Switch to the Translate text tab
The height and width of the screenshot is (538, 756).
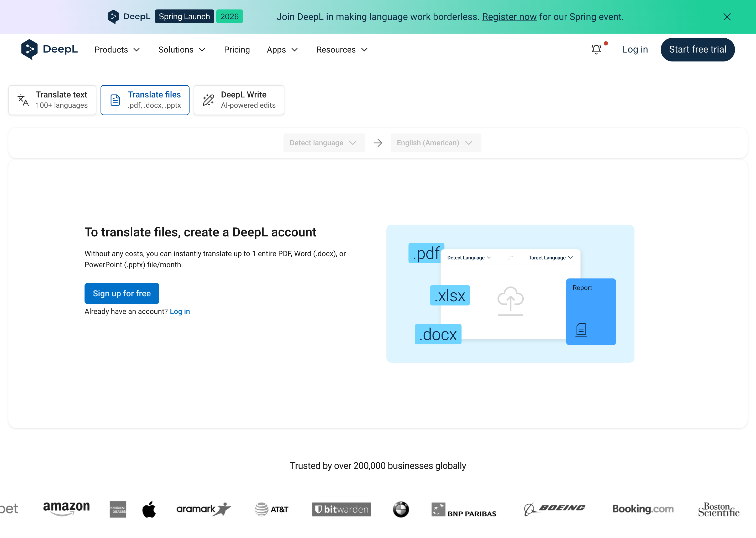52,100
